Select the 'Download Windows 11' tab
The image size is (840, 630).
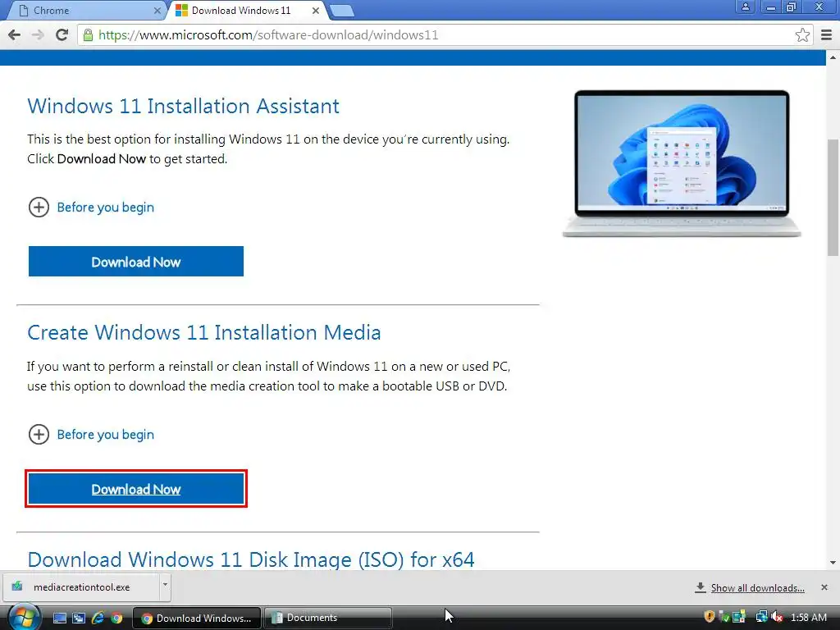tap(248, 11)
